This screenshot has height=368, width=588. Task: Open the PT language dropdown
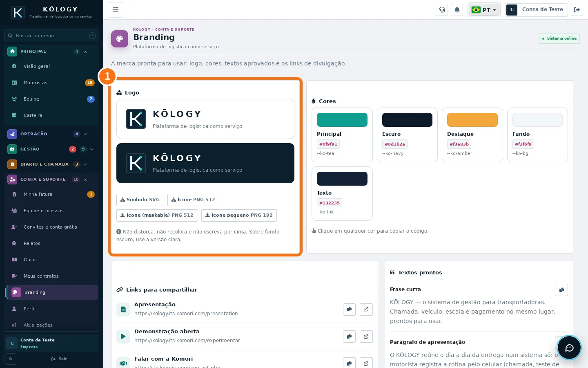(484, 10)
